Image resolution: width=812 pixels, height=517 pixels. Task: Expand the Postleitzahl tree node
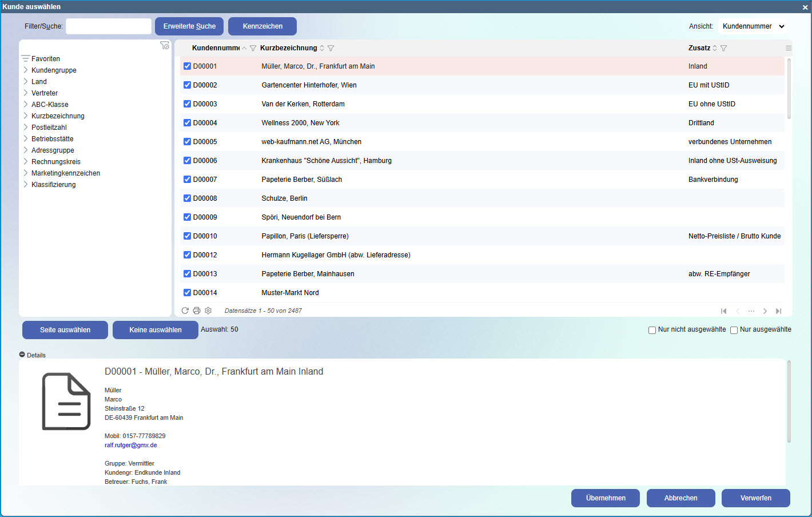click(26, 127)
